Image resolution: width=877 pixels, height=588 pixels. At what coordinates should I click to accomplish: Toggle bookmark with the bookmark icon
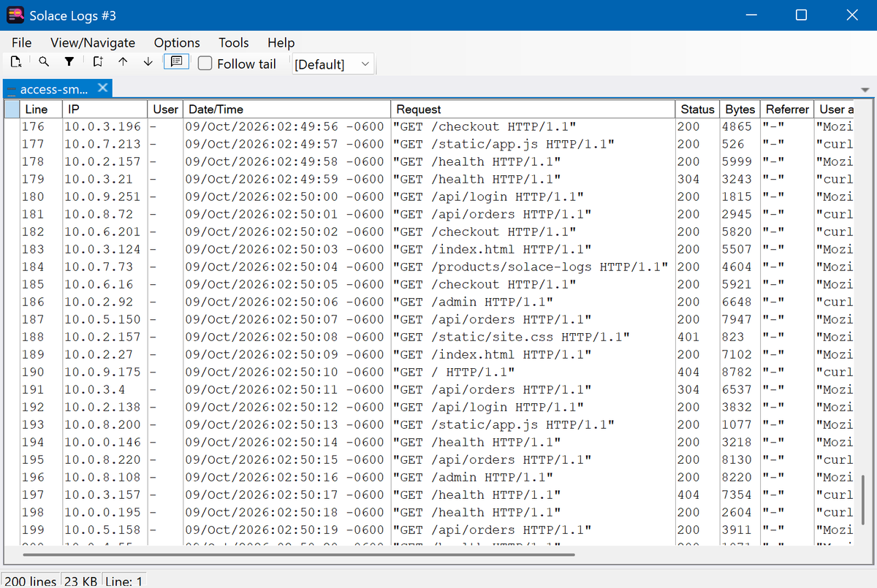[x=98, y=62]
